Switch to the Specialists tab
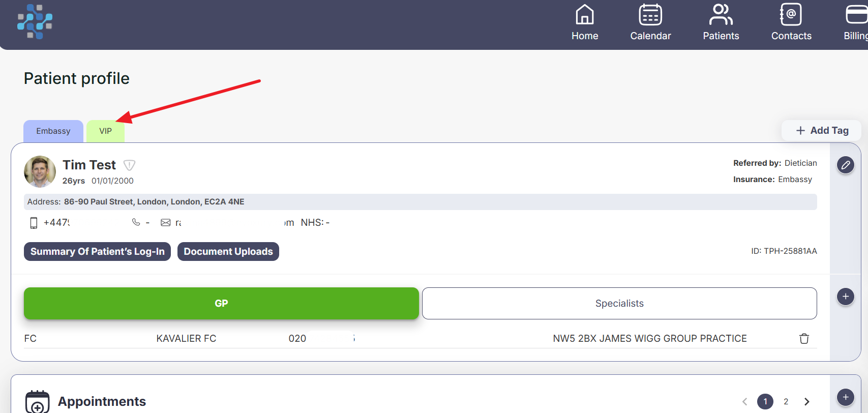Image resolution: width=868 pixels, height=413 pixels. pyautogui.click(x=619, y=304)
